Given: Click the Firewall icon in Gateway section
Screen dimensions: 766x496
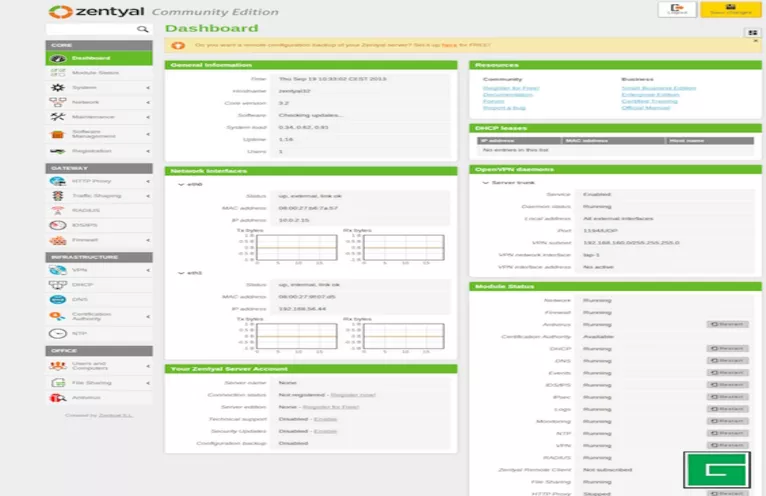Looking at the screenshot, I should tap(56, 240).
